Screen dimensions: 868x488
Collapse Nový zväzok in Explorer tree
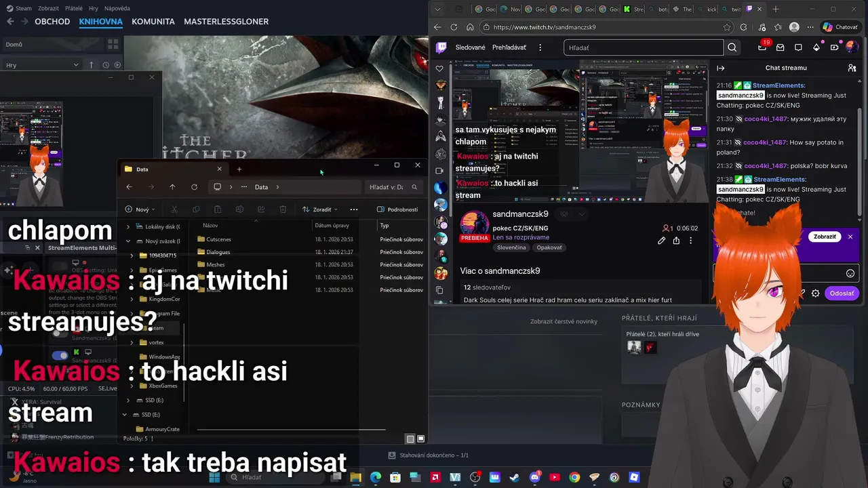point(128,241)
